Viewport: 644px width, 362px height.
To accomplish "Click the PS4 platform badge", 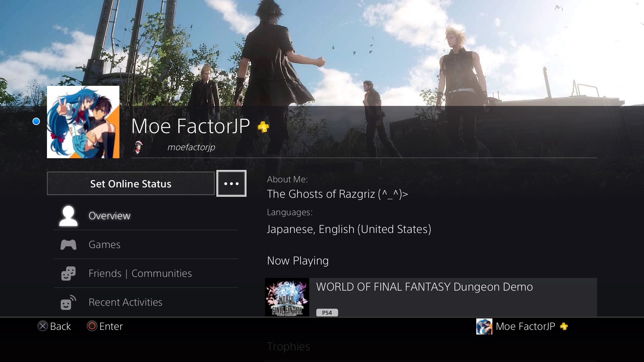I will pos(327,313).
